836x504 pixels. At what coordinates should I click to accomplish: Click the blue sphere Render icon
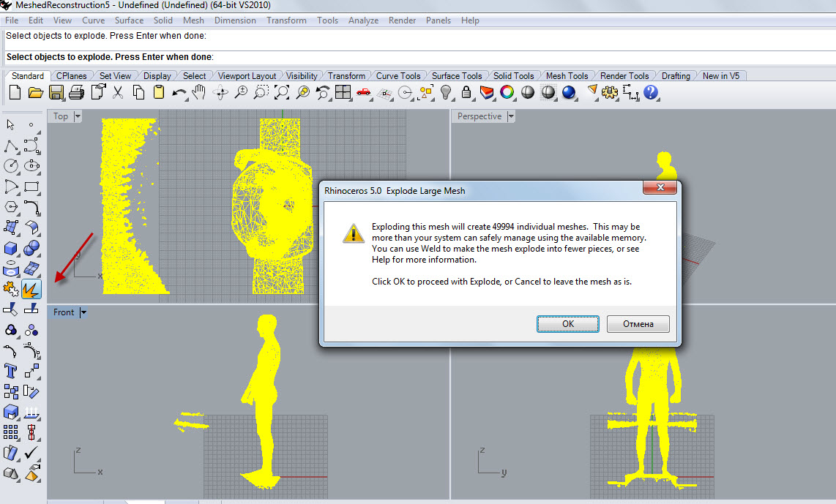(569, 93)
